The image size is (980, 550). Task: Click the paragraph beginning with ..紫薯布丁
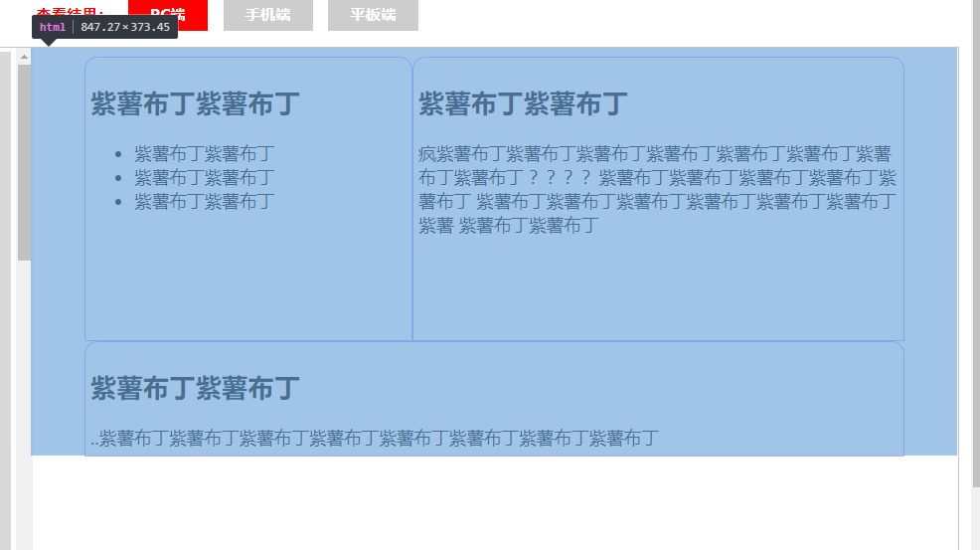375,438
